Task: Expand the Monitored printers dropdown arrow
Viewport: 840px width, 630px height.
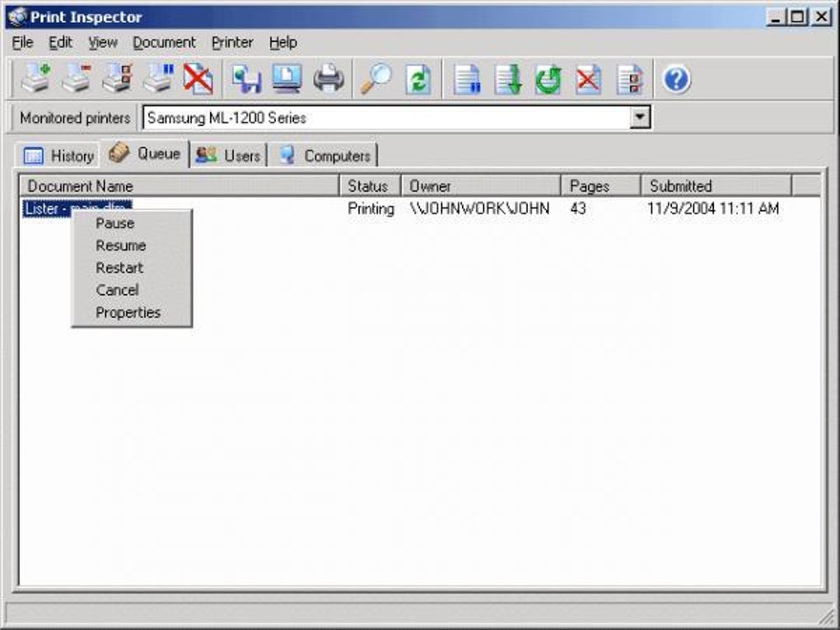Action: pyautogui.click(x=640, y=117)
